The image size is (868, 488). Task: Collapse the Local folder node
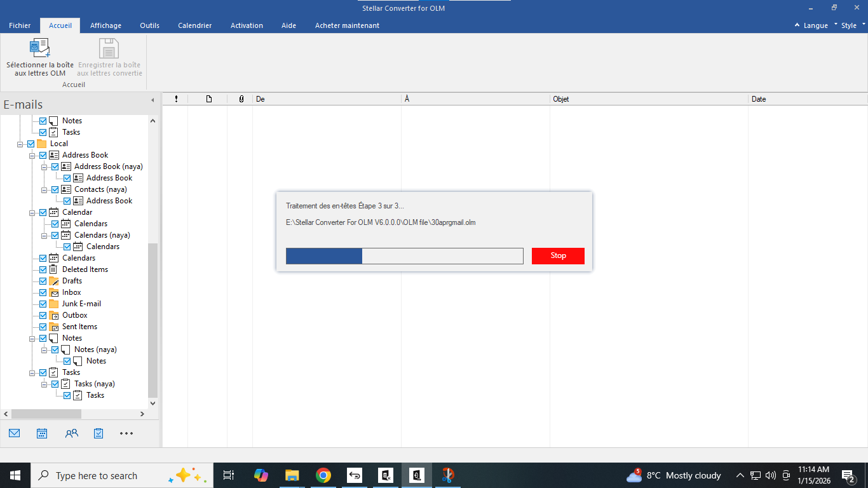(20, 143)
